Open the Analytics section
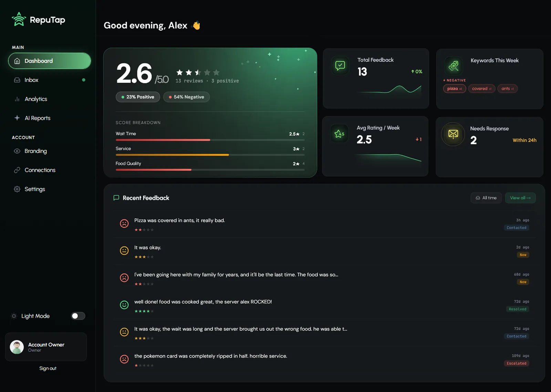The image size is (551, 392). coord(50,99)
